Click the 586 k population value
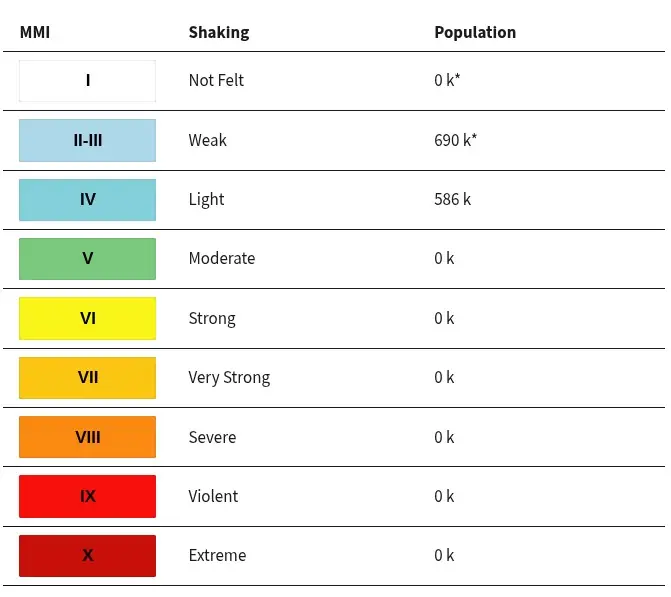The height and width of the screenshot is (597, 671). pyautogui.click(x=452, y=199)
